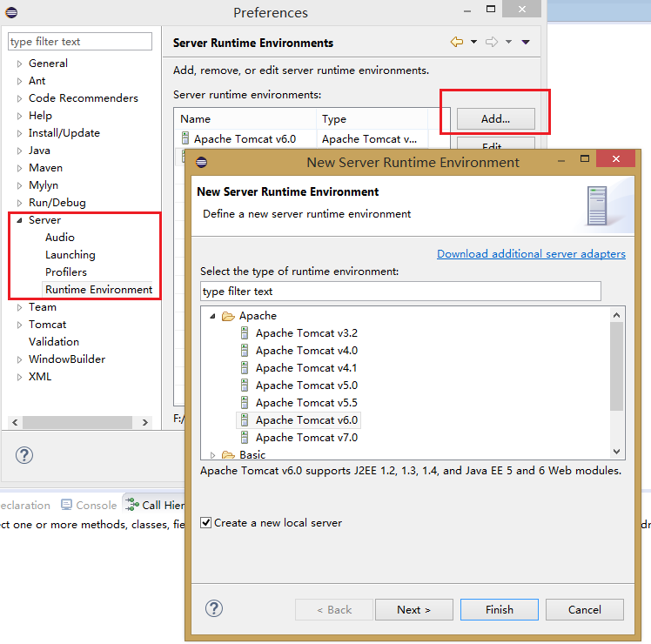This screenshot has width=651, height=644.
Task: Click the Next > button
Action: coord(414,609)
